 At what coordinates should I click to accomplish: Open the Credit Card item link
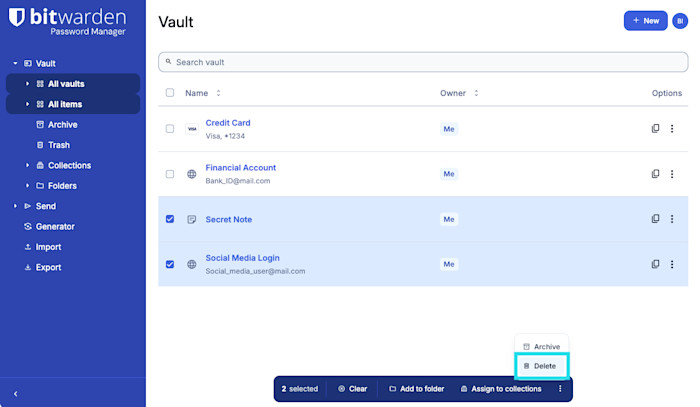[228, 123]
